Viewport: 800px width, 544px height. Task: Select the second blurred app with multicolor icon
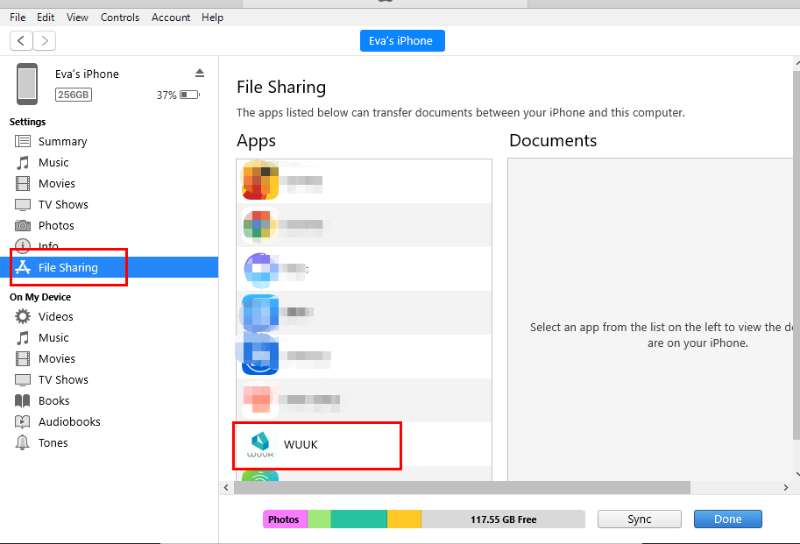(x=364, y=225)
